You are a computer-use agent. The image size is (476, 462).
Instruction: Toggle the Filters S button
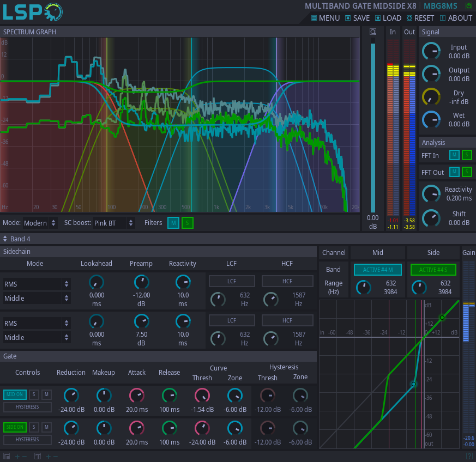click(x=188, y=223)
